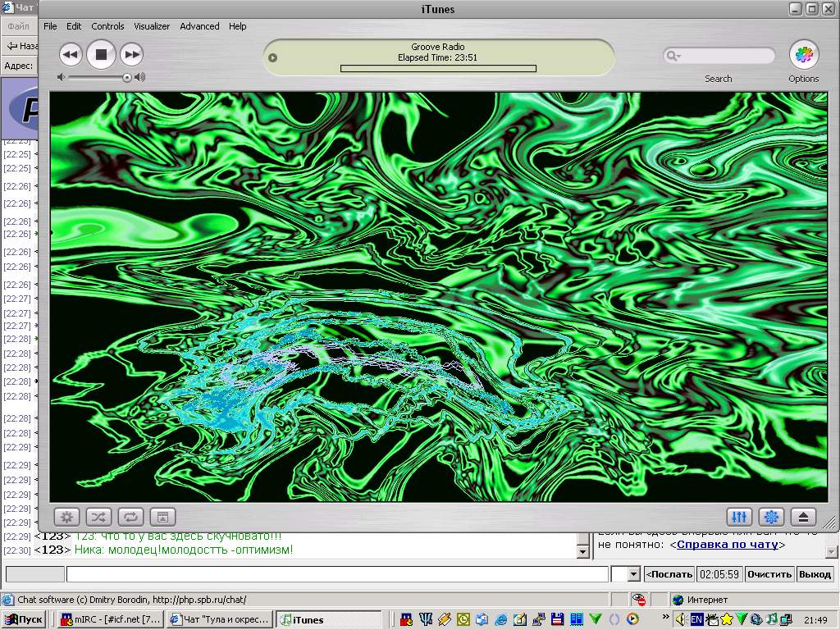Image resolution: width=840 pixels, height=630 pixels.
Task: Click the eject disc button
Action: coord(803,517)
